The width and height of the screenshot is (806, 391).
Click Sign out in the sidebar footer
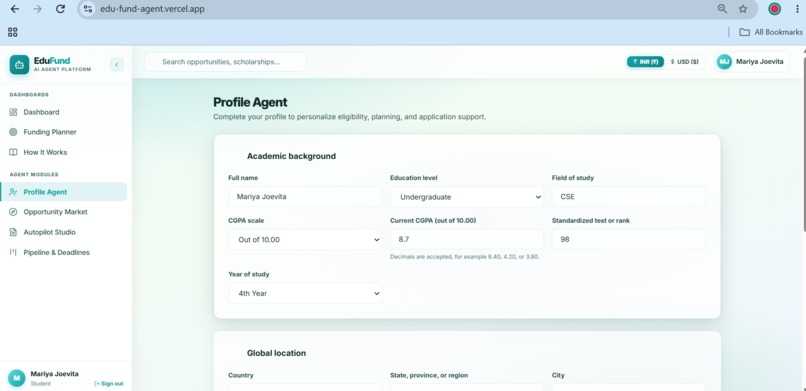click(109, 384)
